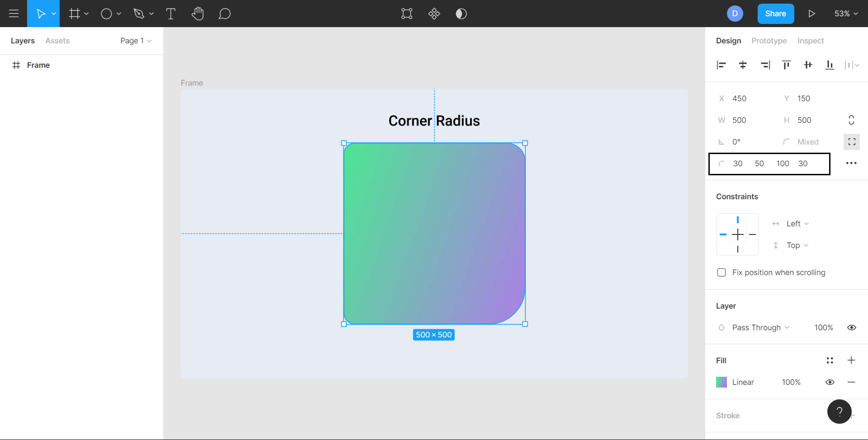The height and width of the screenshot is (440, 868).
Task: Select the Comment tool
Action: (x=224, y=14)
